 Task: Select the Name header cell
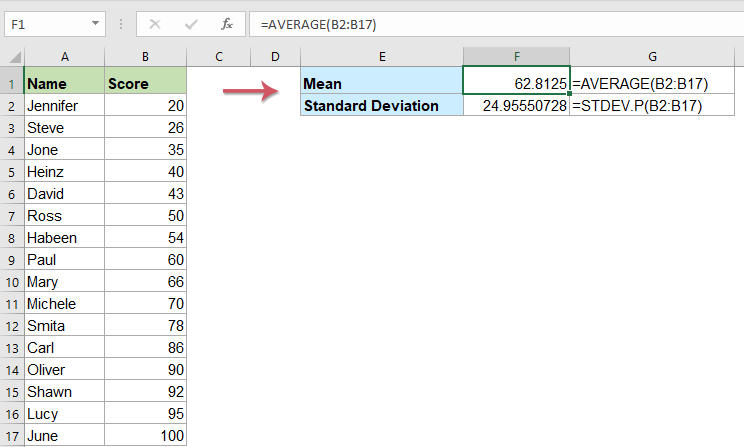pos(64,82)
